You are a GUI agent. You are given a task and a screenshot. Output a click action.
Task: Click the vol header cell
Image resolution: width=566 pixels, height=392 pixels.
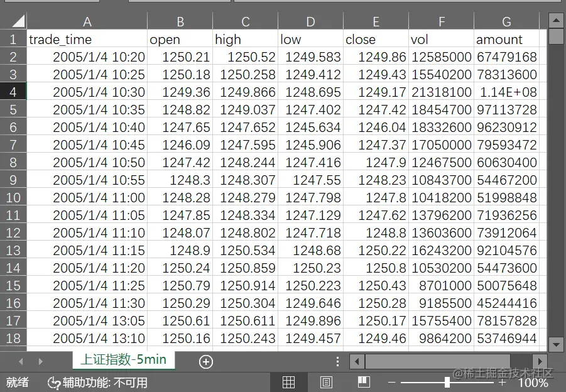[442, 39]
